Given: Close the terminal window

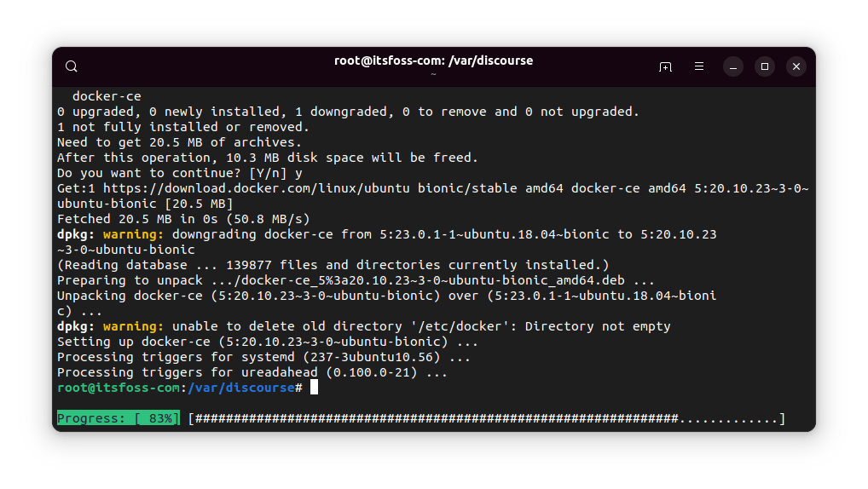Looking at the screenshot, I should click(x=796, y=66).
